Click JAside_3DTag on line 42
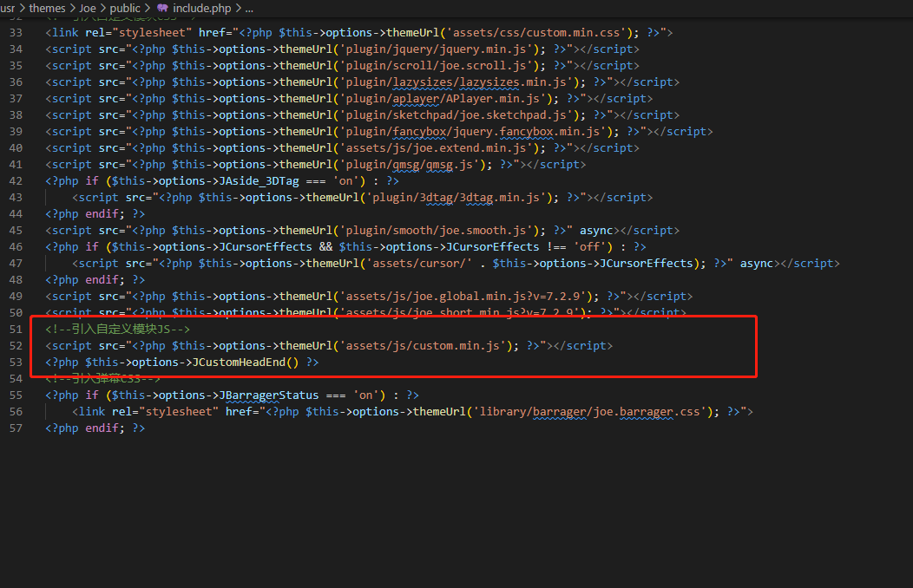913x588 pixels. click(x=259, y=181)
